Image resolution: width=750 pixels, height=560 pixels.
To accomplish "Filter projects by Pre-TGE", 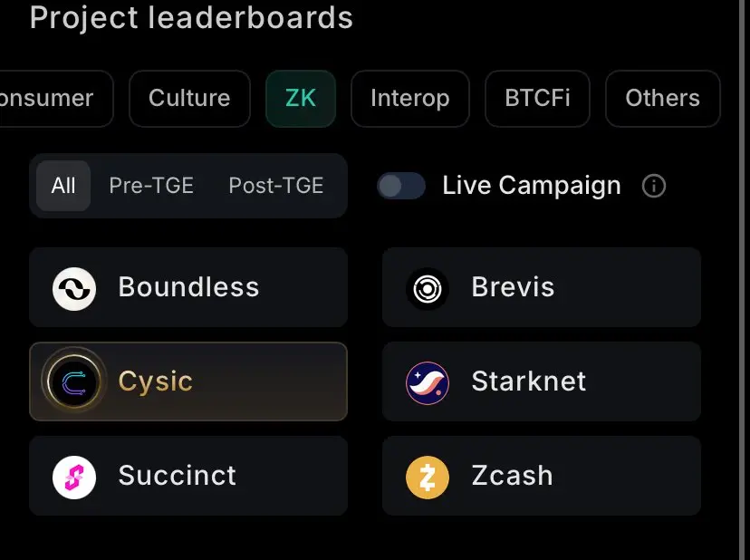I will (x=151, y=186).
